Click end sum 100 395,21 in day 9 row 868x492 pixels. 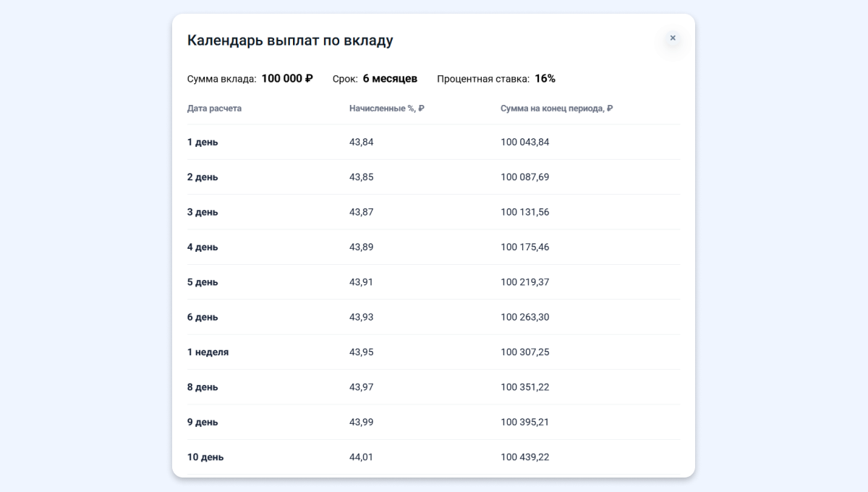[524, 422]
